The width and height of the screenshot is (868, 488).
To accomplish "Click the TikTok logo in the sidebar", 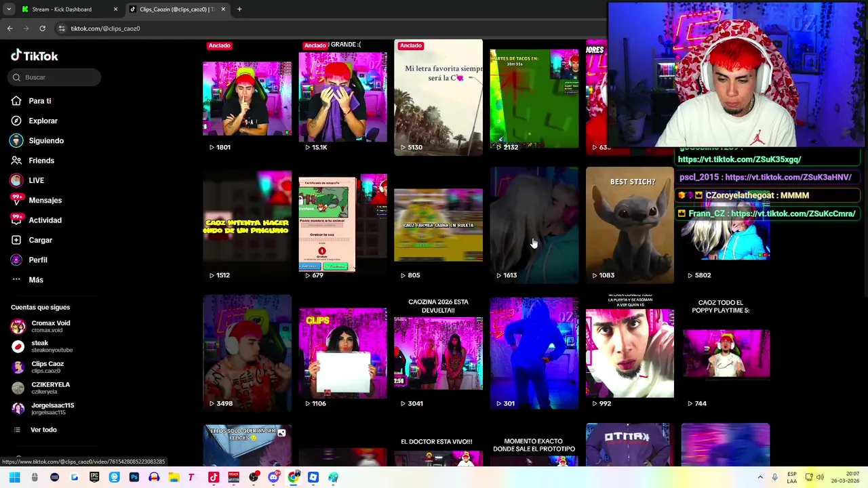I will point(35,56).
